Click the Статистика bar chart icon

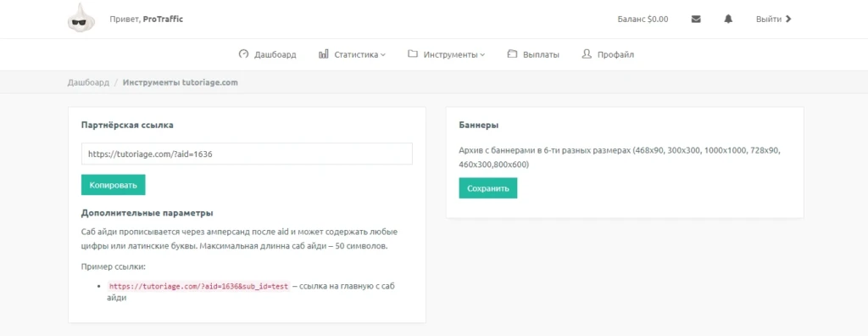click(x=324, y=54)
